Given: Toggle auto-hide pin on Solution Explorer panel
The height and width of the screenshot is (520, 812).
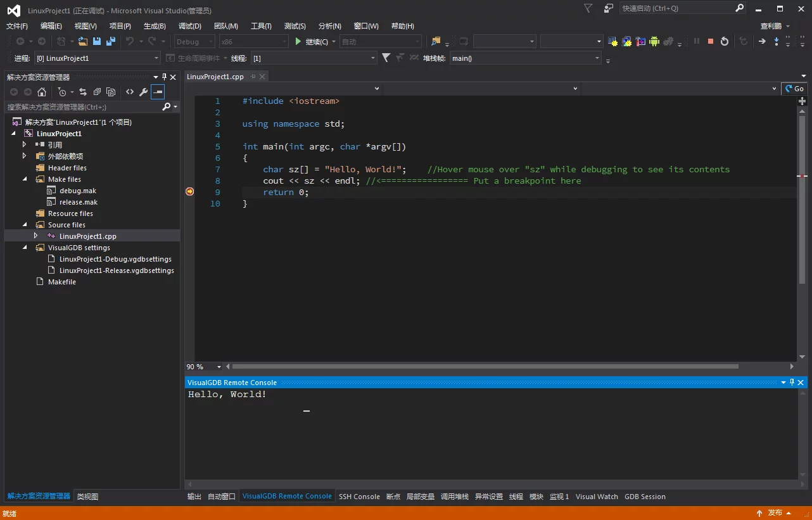Looking at the screenshot, I should click(164, 77).
